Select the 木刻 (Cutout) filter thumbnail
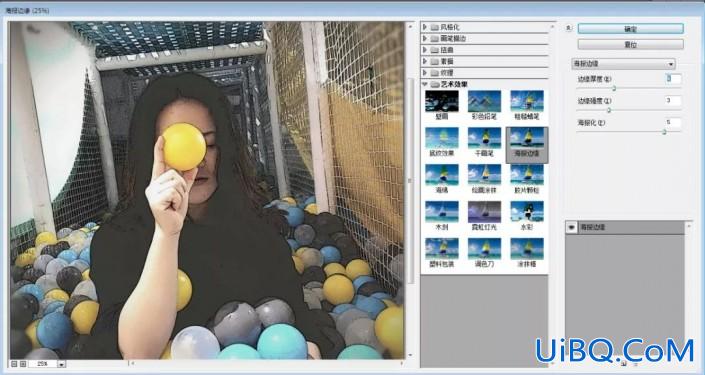 point(442,212)
